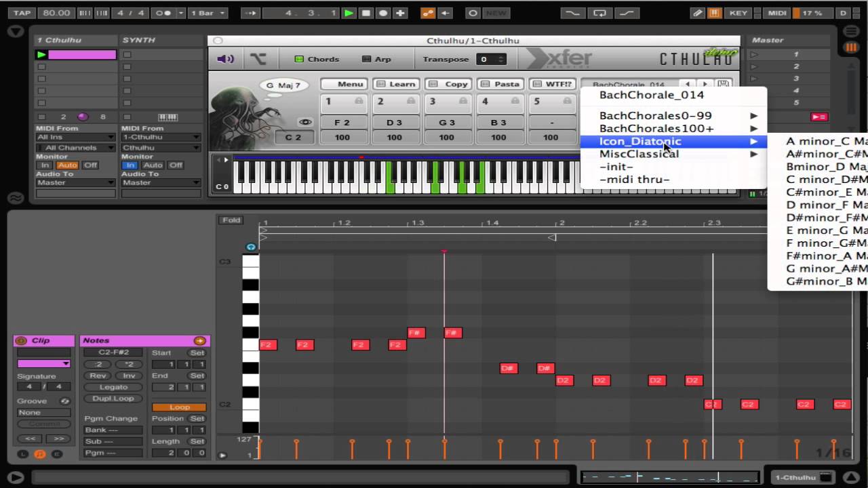The width and height of the screenshot is (868, 488).
Task: Click the groove hot-swap icon
Action: point(65,401)
